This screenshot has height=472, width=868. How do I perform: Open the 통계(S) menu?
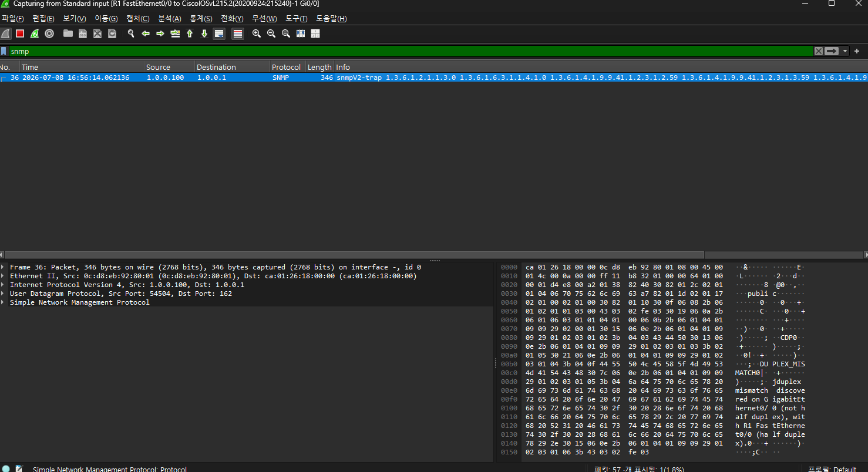[201, 19]
